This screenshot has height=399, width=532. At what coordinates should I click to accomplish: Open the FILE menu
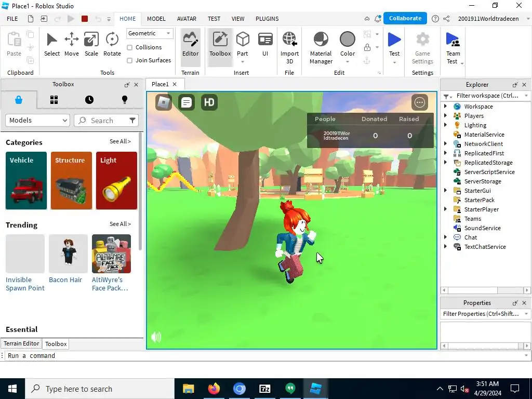tap(12, 19)
